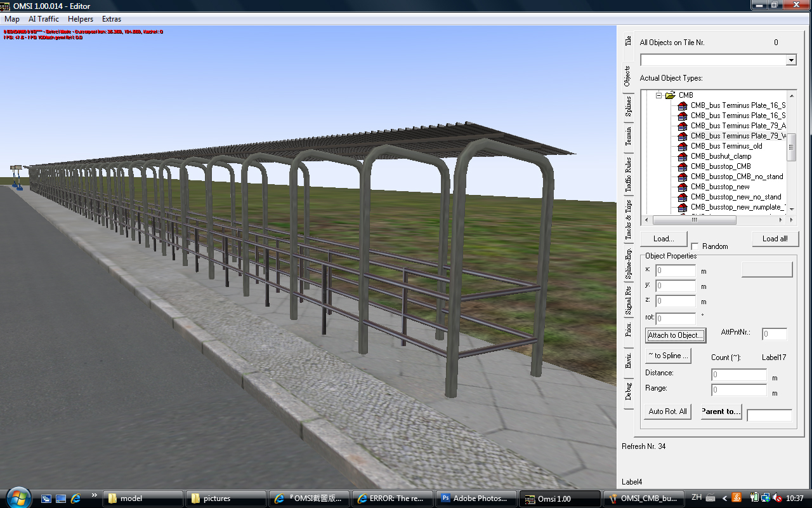Click the Distance input field
812x508 pixels.
738,375
